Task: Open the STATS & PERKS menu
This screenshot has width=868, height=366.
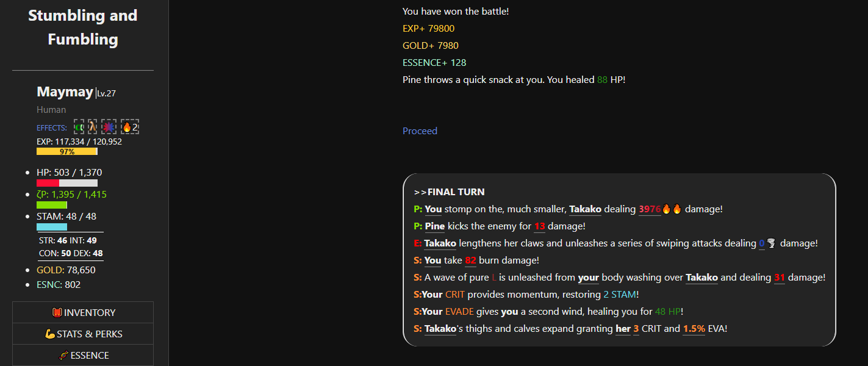Action: point(83,334)
